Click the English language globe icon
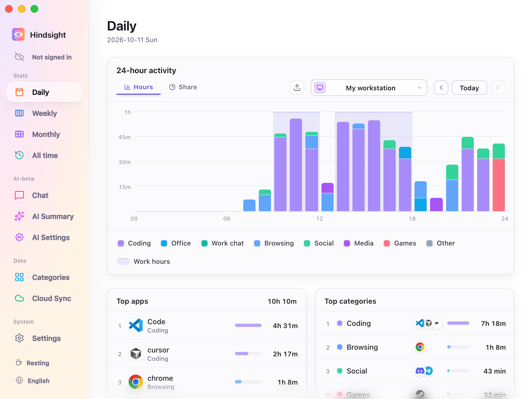The image size is (532, 399). coord(19,380)
